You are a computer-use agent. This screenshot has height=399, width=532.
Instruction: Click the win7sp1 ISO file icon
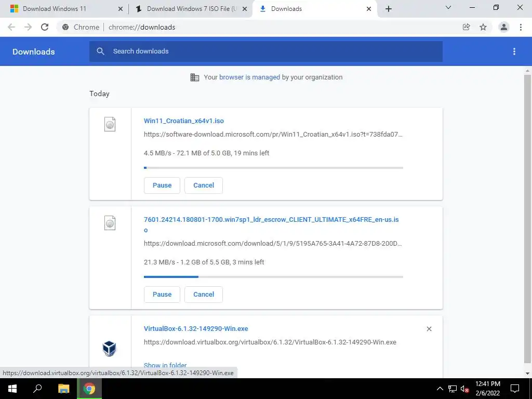click(x=110, y=223)
